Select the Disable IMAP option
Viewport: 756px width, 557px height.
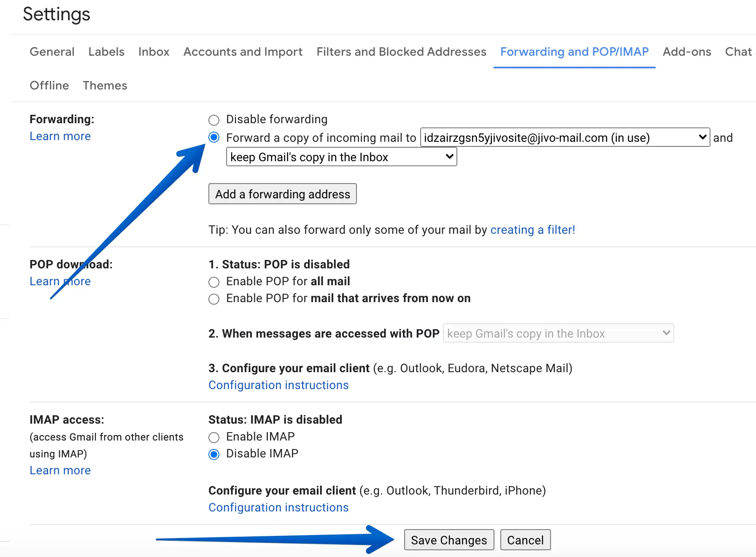[214, 454]
